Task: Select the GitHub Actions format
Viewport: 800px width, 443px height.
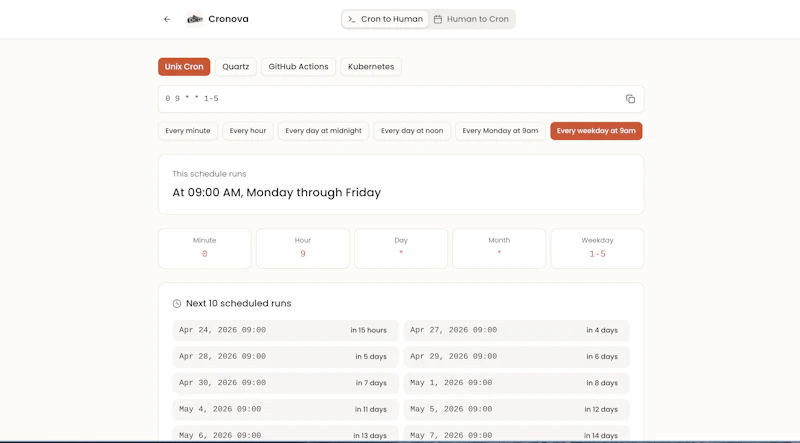Action: pyautogui.click(x=298, y=67)
